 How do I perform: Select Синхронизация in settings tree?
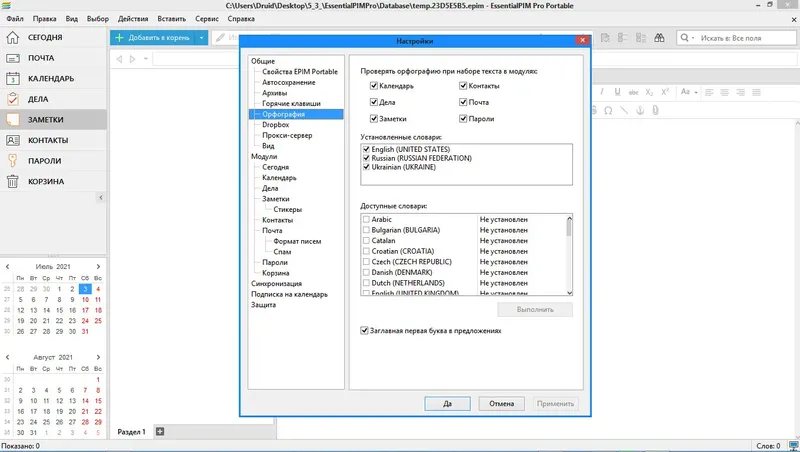(x=277, y=284)
